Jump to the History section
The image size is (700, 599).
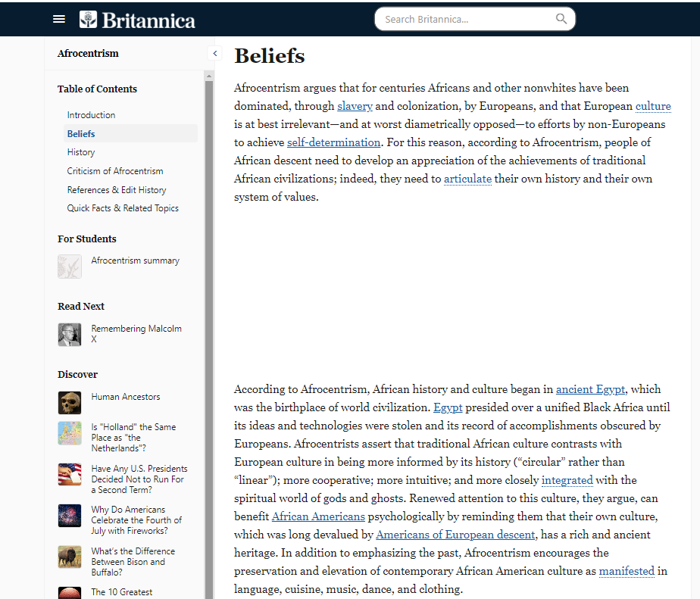[x=81, y=152]
